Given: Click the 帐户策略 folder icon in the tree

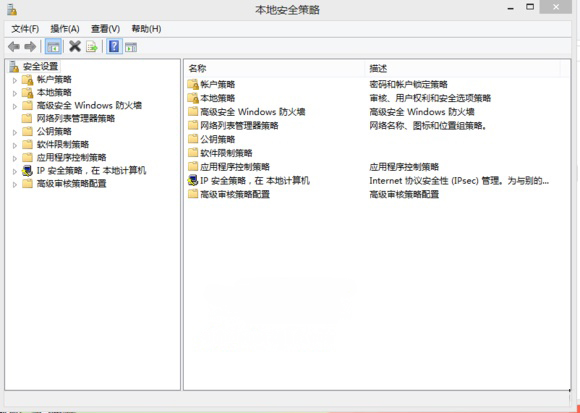Looking at the screenshot, I should (28, 79).
